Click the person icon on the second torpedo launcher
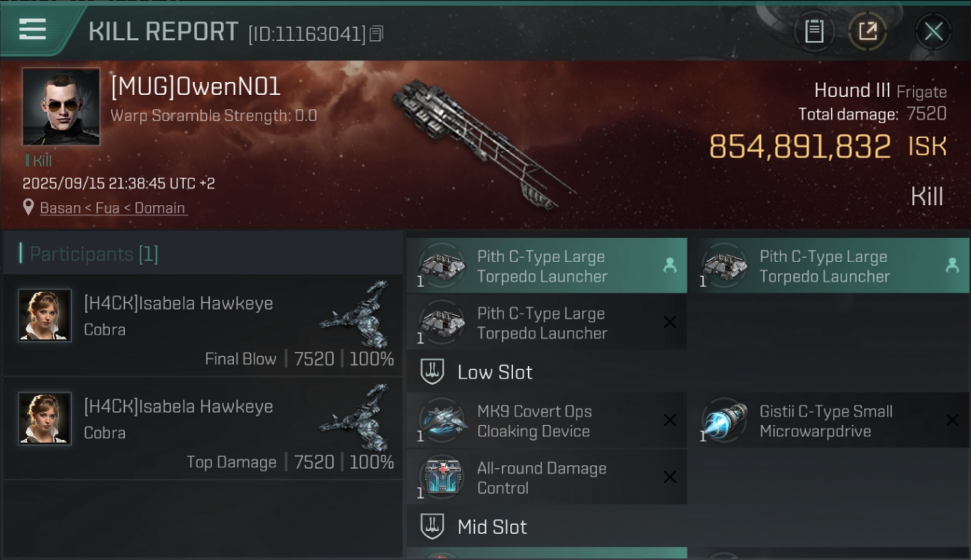Image resolution: width=971 pixels, height=560 pixels. point(952,265)
